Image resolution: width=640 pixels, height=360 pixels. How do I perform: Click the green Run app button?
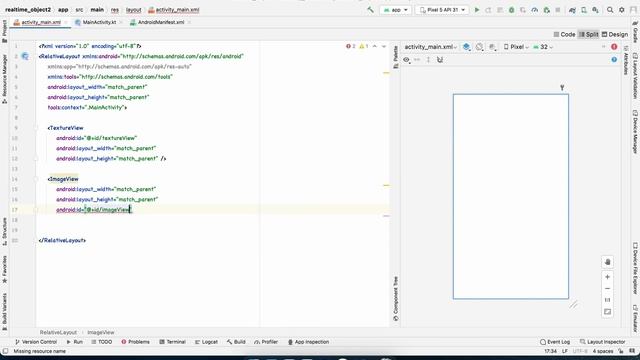(x=476, y=9)
